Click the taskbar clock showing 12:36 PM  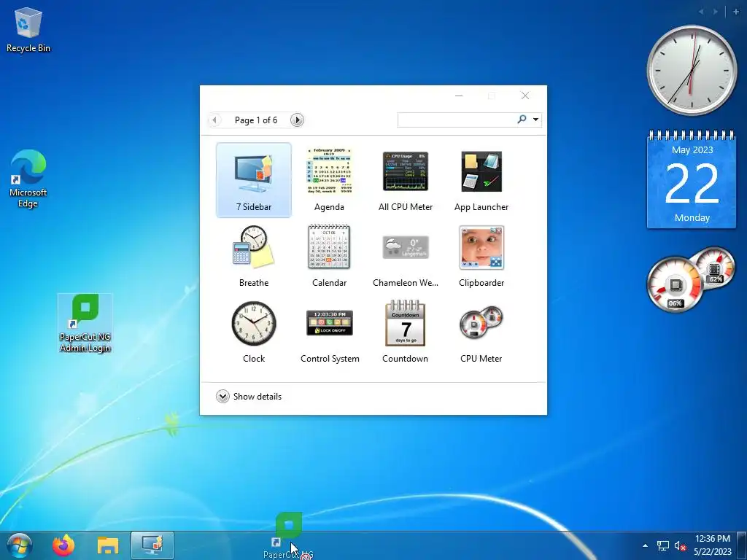pyautogui.click(x=712, y=545)
